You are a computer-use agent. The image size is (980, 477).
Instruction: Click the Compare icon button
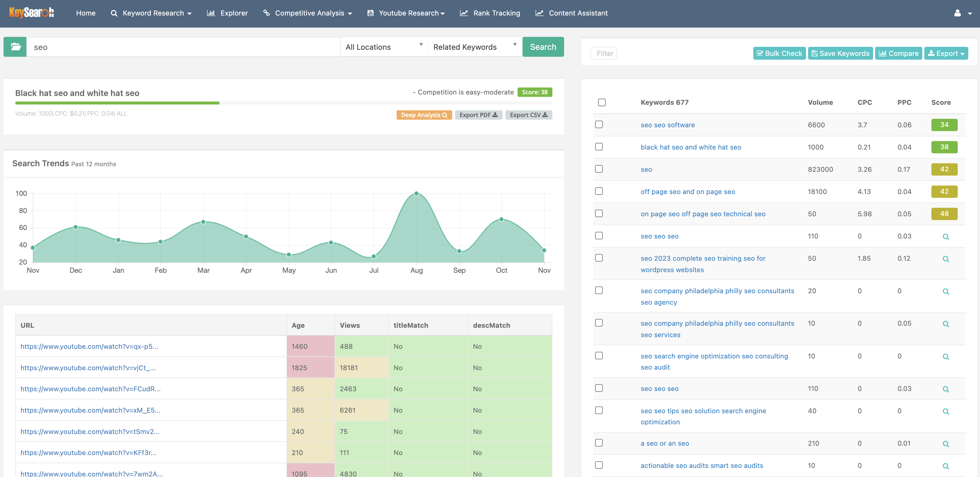point(898,53)
